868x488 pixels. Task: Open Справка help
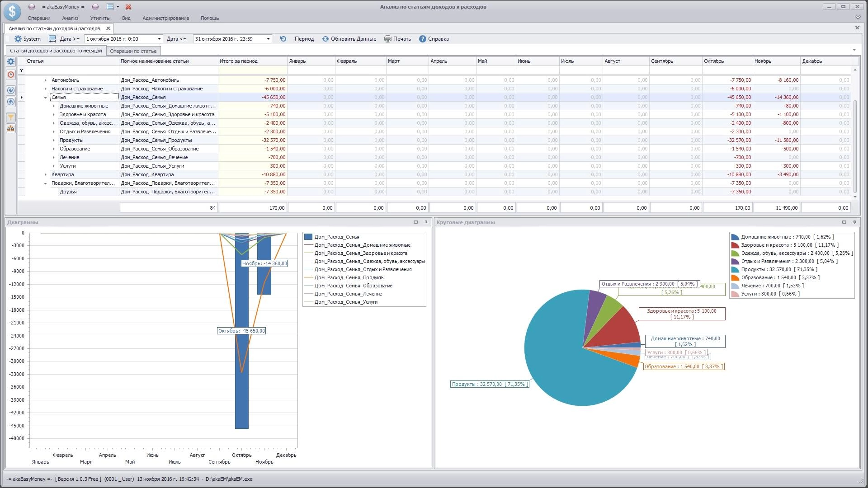coord(434,39)
